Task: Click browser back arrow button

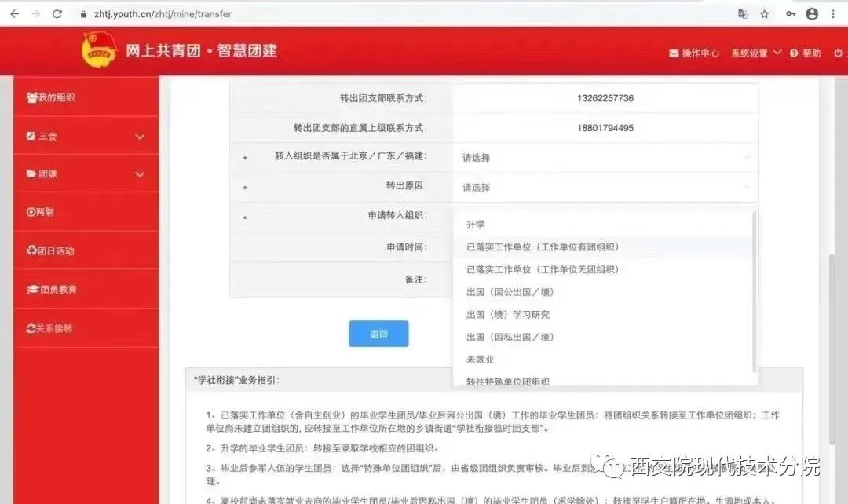Action: (x=14, y=14)
